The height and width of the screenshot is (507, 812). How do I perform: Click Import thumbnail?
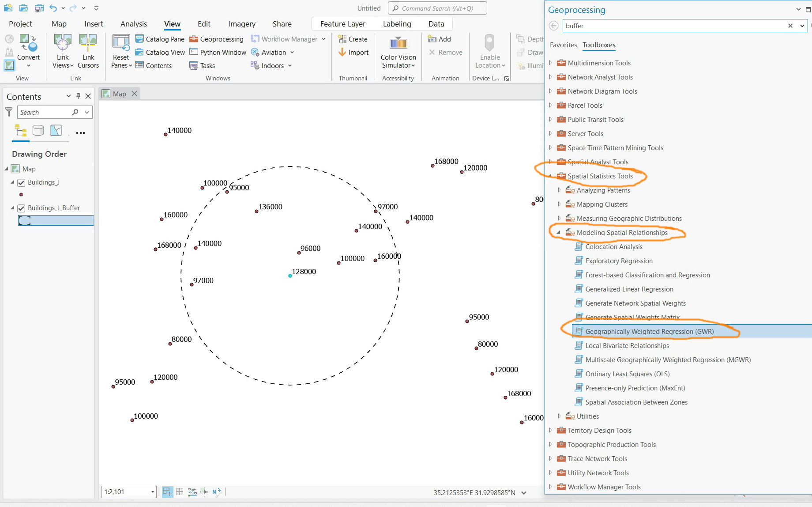pos(353,52)
